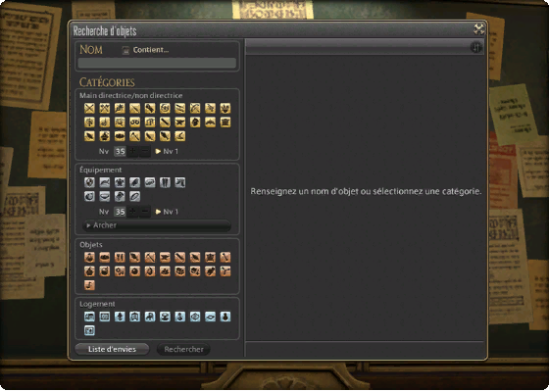Screen dimensions: 549x392
Task: Select the shield equipment category
Action: click(89, 182)
